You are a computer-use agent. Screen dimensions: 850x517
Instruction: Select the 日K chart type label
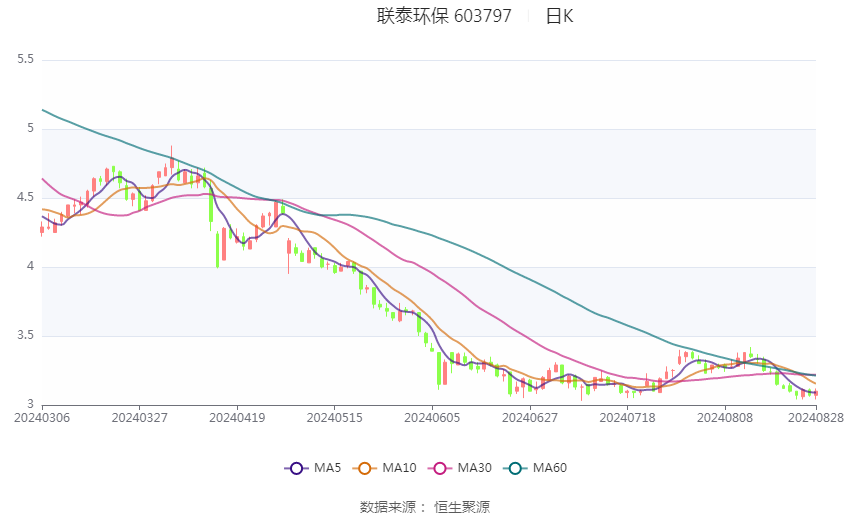coord(559,16)
